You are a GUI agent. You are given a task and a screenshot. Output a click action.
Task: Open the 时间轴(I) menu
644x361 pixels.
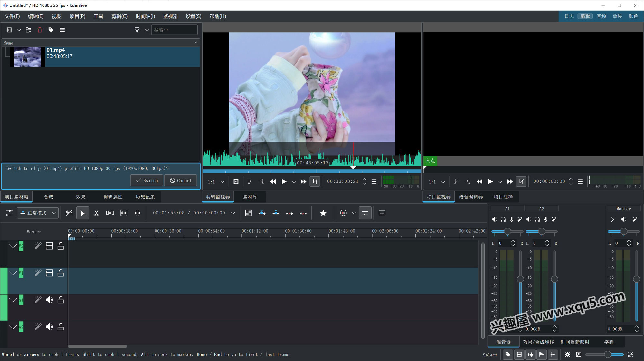point(145,16)
